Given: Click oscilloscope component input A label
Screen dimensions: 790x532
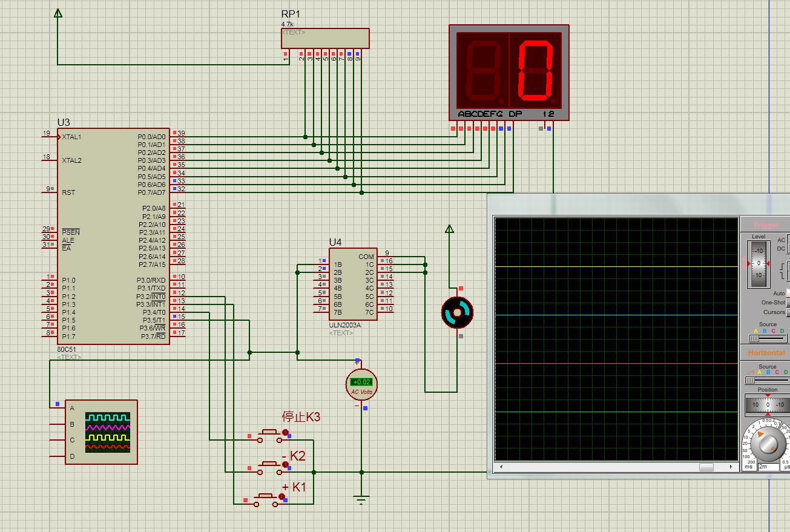Looking at the screenshot, I should point(72,408).
